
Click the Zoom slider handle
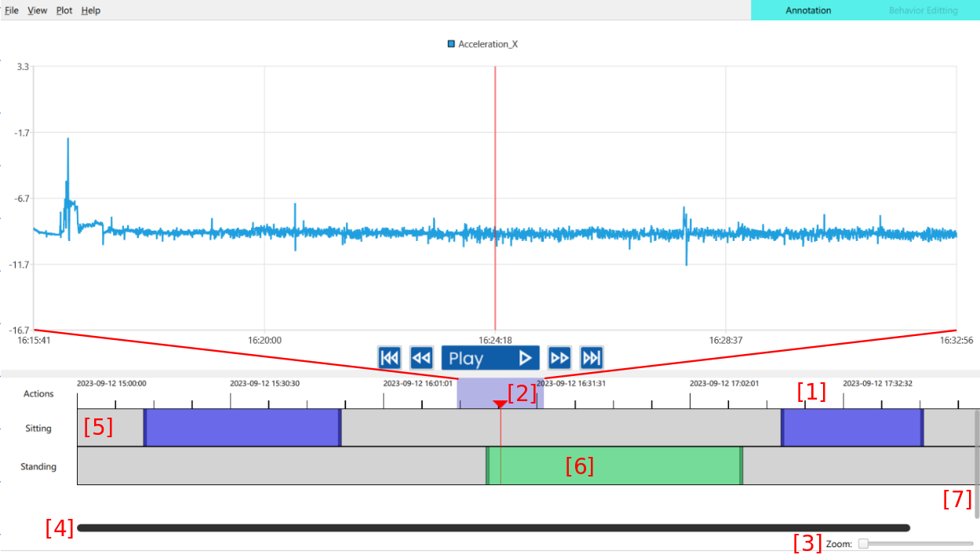[x=863, y=543]
